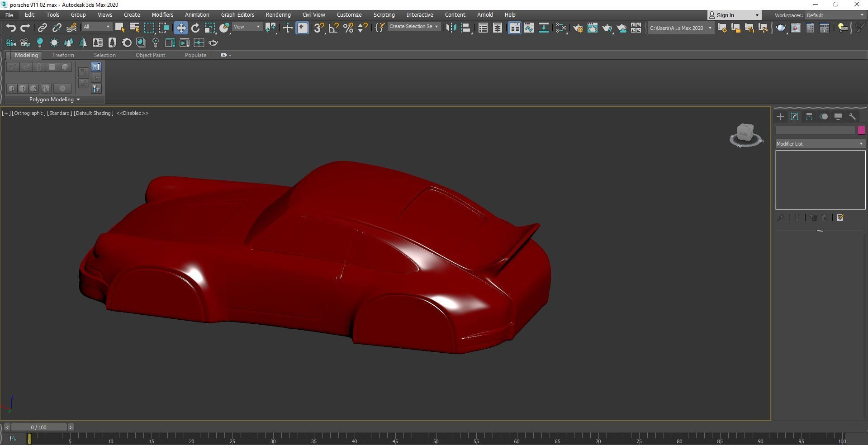The height and width of the screenshot is (445, 868).
Task: Open the selection filter All dropdown
Action: point(97,27)
